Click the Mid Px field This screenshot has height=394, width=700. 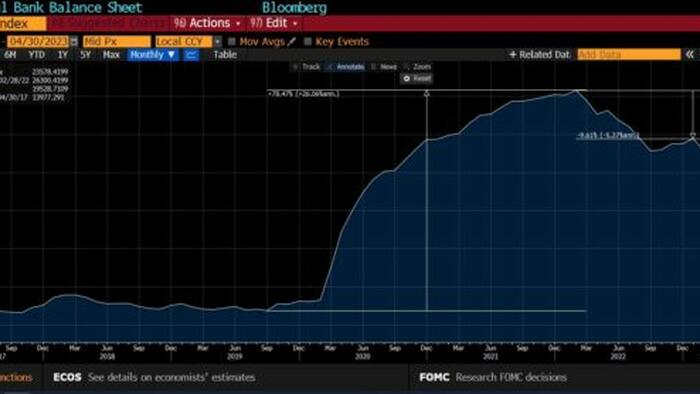(117, 41)
